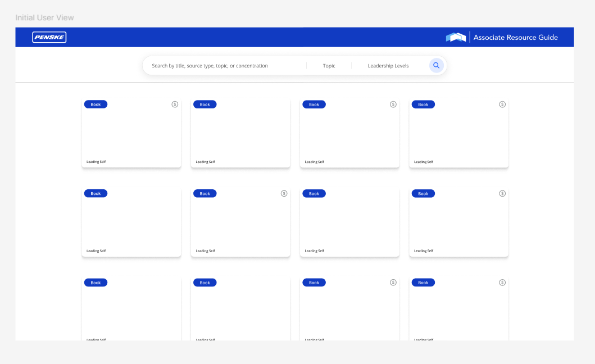This screenshot has height=364, width=595.
Task: Click Leading Self label on second-row fourth card
Action: [x=424, y=251]
